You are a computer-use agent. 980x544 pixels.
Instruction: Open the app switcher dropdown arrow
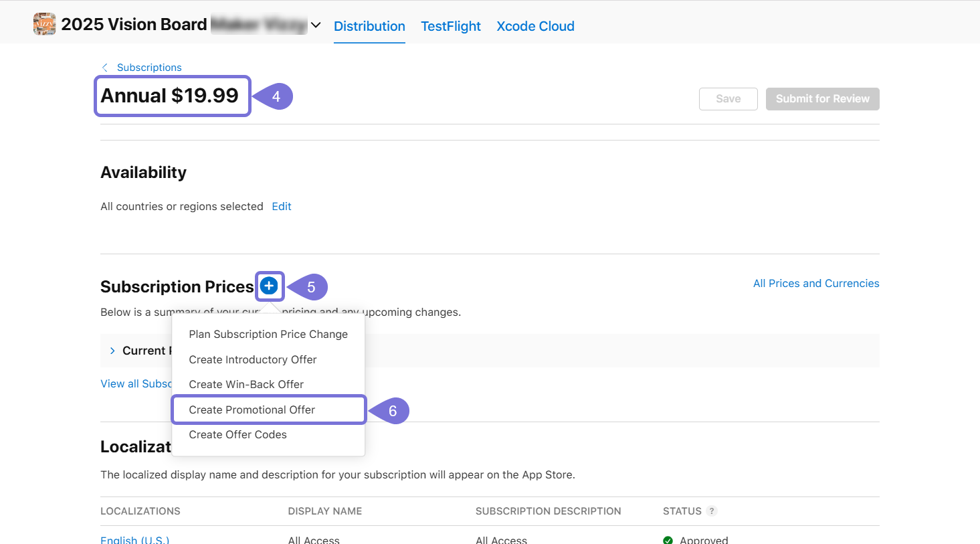coord(316,25)
